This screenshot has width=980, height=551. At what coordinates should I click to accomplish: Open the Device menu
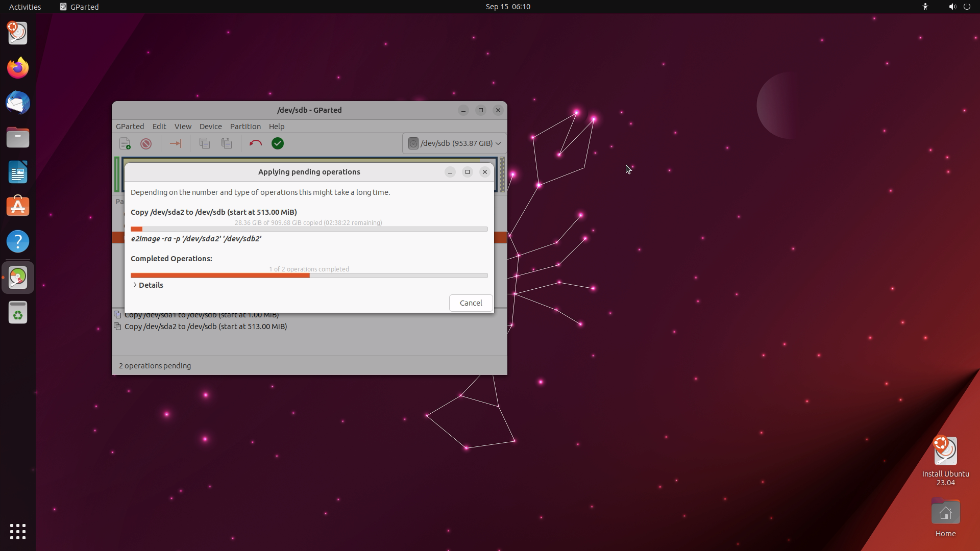coord(210,127)
